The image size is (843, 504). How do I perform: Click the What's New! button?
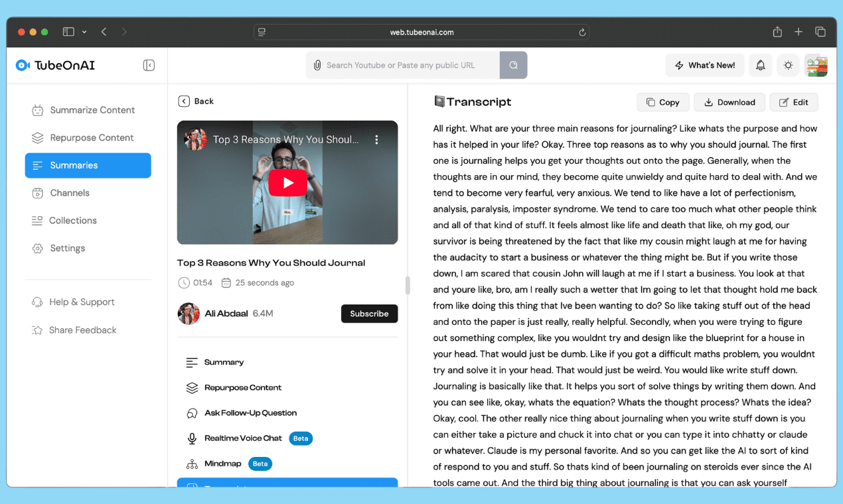click(x=705, y=65)
